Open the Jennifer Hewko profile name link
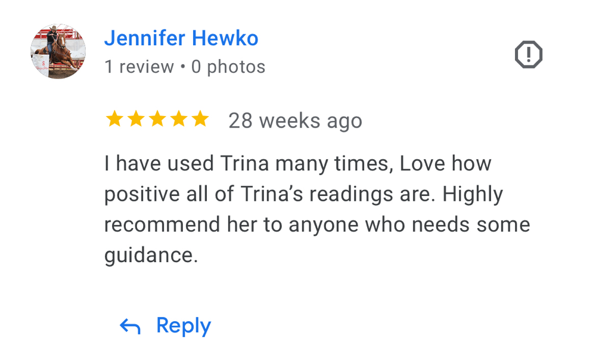Screen dimensions: 596x364 (x=181, y=38)
